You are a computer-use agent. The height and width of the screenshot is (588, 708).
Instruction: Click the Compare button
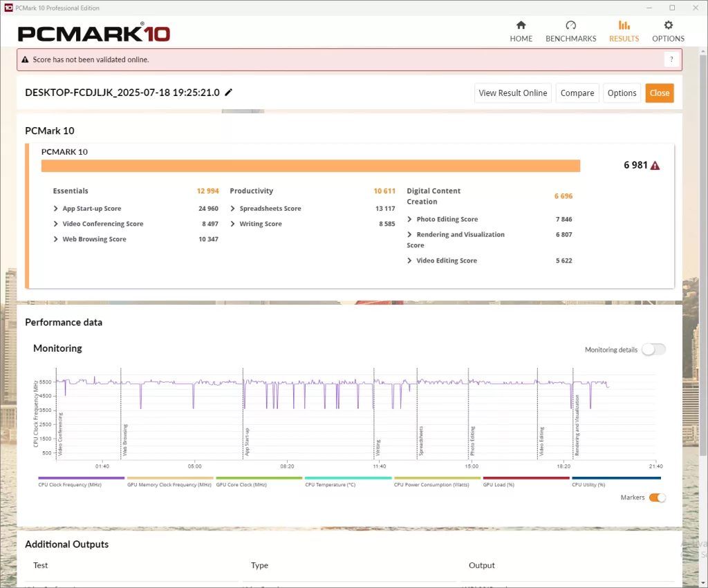(577, 93)
